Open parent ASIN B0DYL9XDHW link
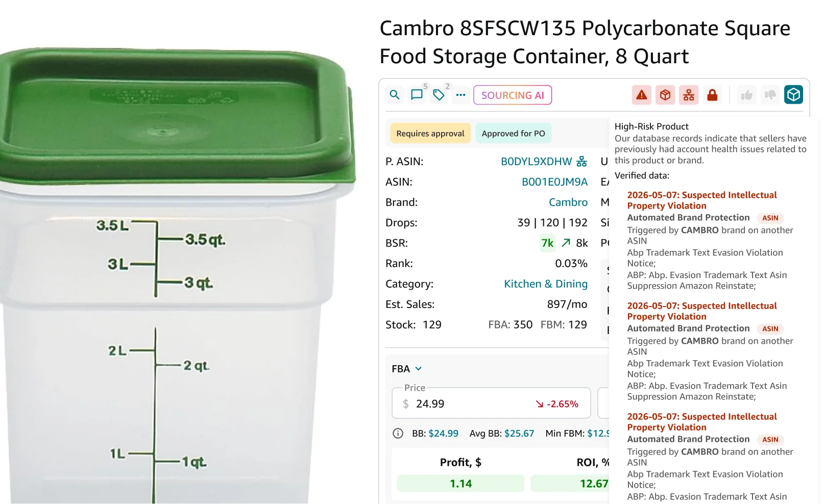Image resolution: width=825 pixels, height=504 pixels. [x=537, y=162]
